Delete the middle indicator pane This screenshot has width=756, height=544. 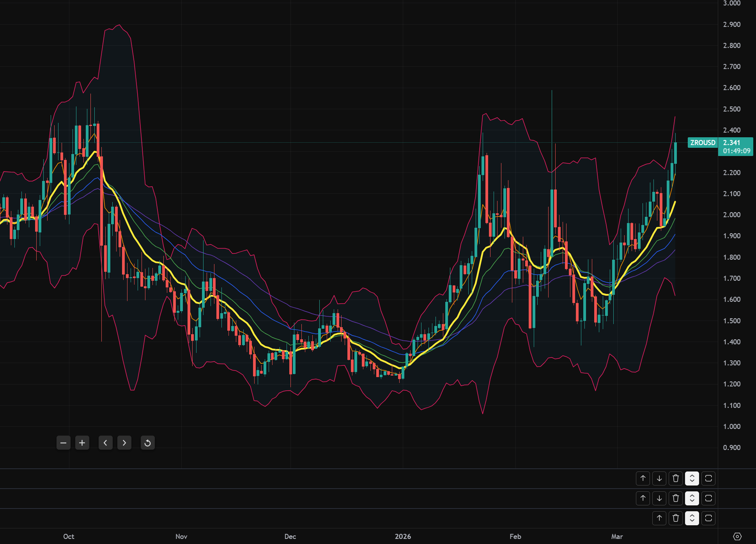tap(676, 498)
